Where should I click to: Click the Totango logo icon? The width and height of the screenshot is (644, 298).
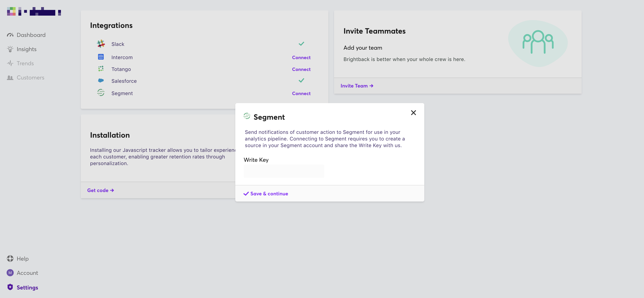(x=101, y=69)
